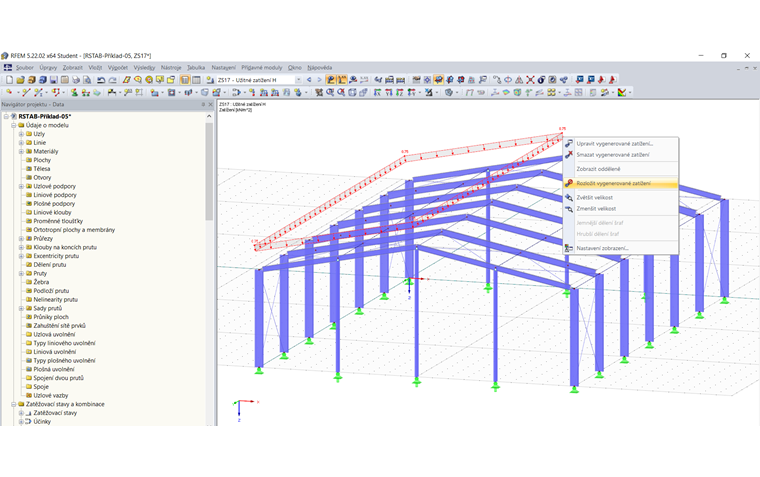Click the Print icon in the toolbar
Image resolution: width=760 pixels, height=477 pixels.
click(76, 80)
